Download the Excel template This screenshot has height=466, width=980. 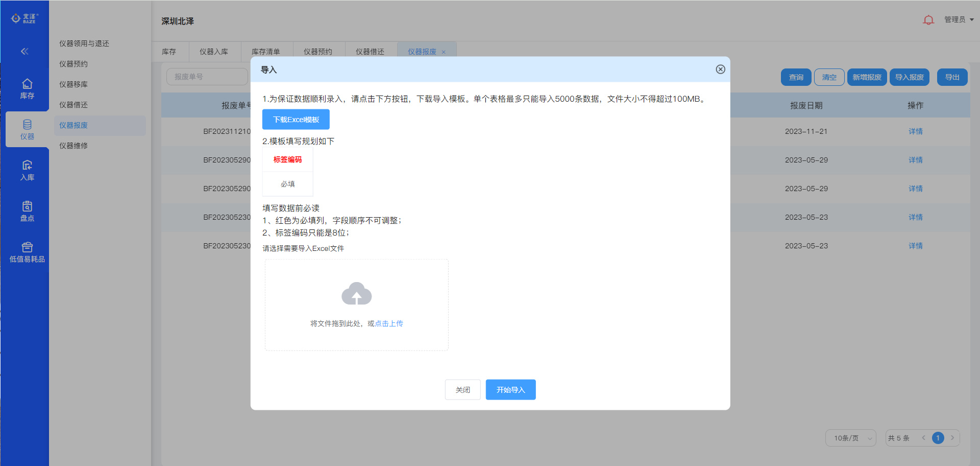click(296, 120)
